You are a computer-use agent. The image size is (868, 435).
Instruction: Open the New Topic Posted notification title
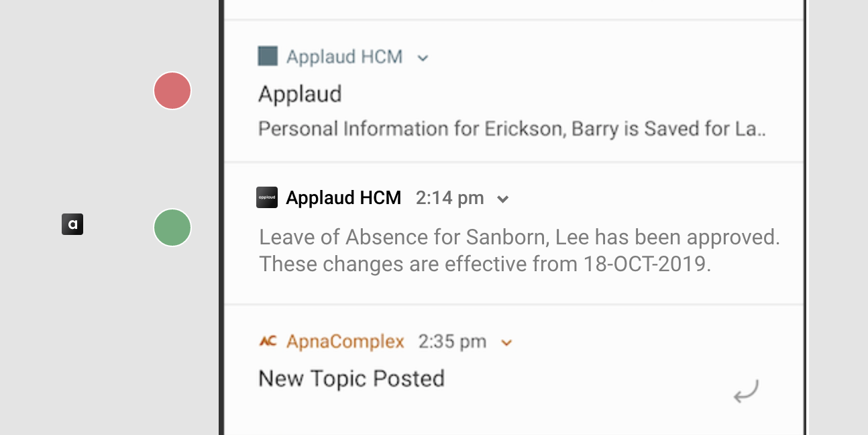point(351,379)
